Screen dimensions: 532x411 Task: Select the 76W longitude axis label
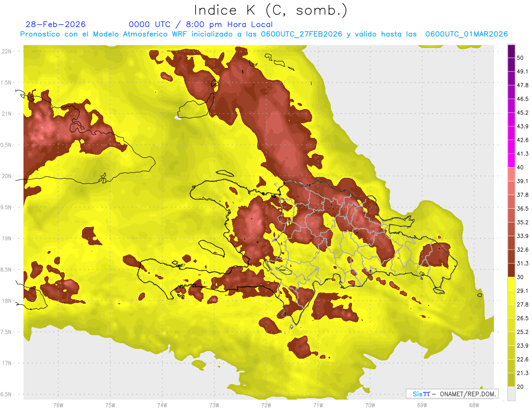point(58,404)
